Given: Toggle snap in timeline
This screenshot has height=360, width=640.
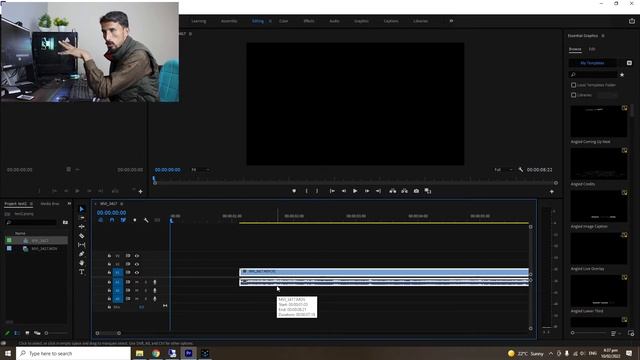Looking at the screenshot, I should pos(112,220).
